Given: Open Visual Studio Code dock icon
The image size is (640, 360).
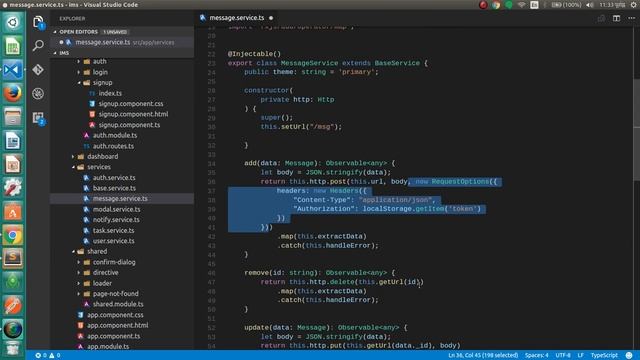Looking at the screenshot, I should 13,69.
